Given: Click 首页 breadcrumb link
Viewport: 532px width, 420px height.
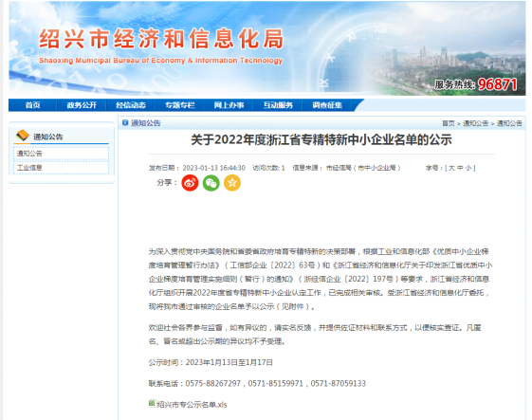Looking at the screenshot, I should (x=449, y=123).
